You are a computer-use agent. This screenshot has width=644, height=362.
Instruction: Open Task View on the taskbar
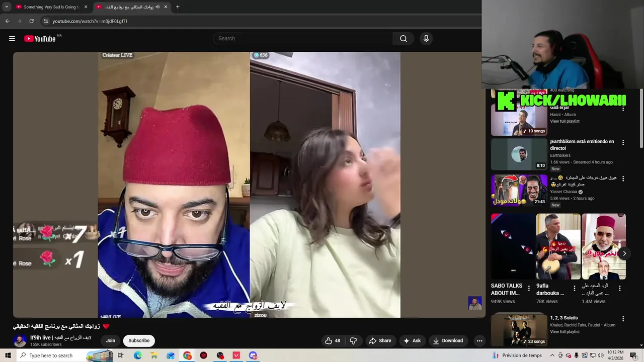pos(121,355)
